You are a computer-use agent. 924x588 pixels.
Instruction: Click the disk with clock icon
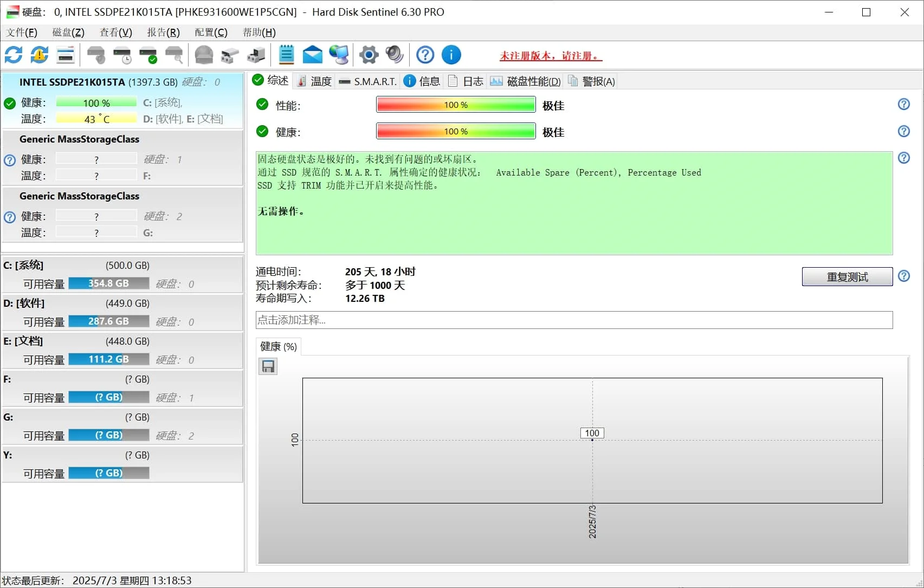click(122, 55)
